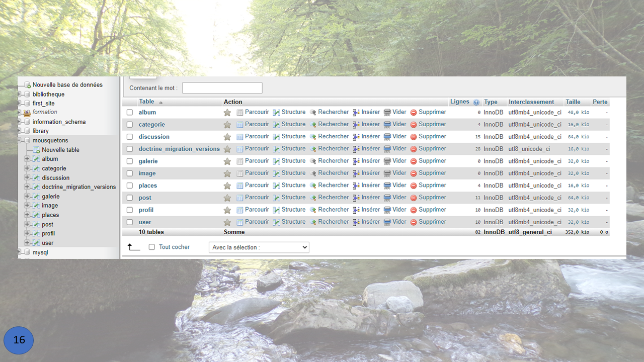The image size is (644, 362).
Task: Tick the doctrine_migration_versions row checkbox
Action: [x=130, y=149]
